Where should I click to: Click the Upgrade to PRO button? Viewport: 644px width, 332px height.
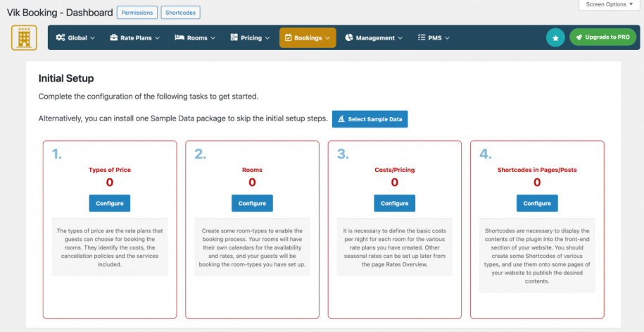click(x=602, y=37)
